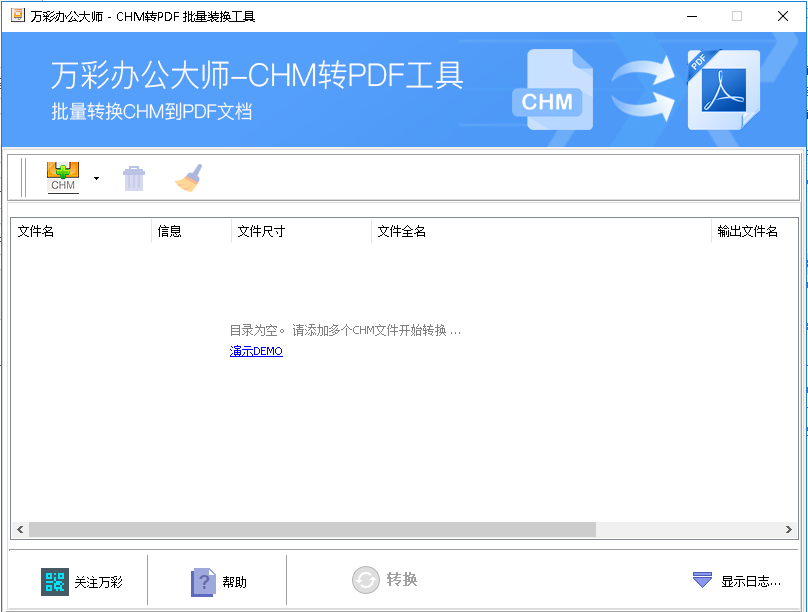This screenshot has height=612, width=808.
Task: Clear the file list with broom icon
Action: pos(187,176)
